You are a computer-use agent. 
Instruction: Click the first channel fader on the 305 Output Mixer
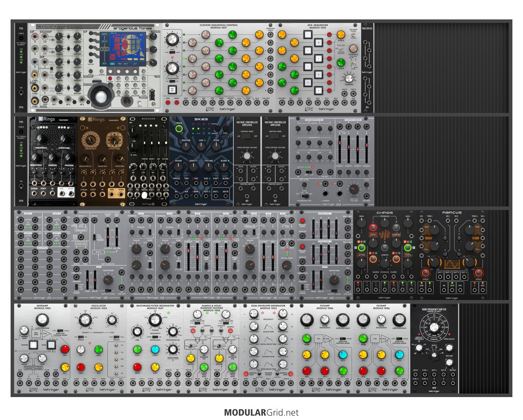pyautogui.click(x=340, y=149)
